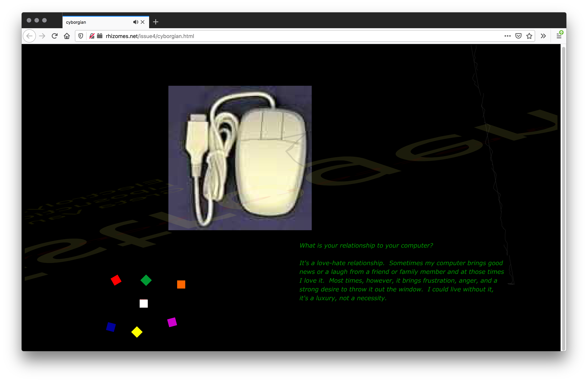
Task: Click the forward navigation arrow
Action: pyautogui.click(x=42, y=36)
